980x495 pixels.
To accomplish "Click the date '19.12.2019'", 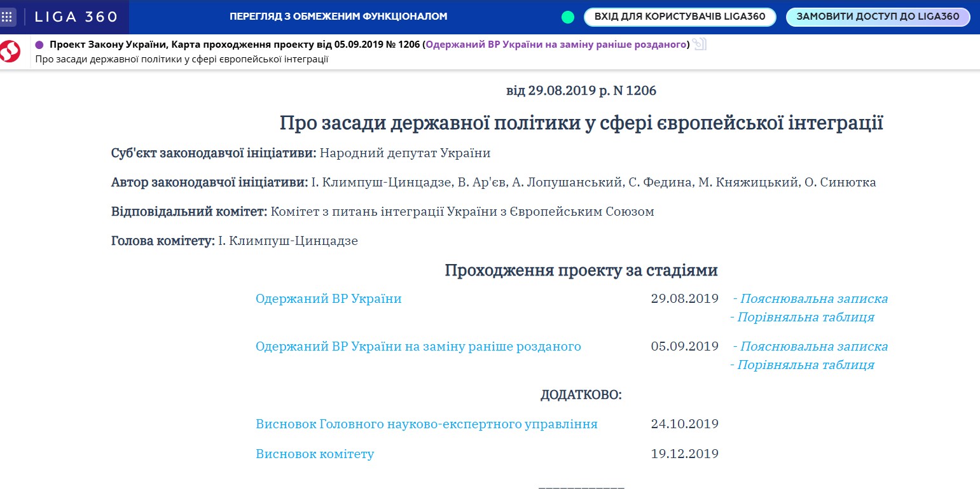I will 685,454.
